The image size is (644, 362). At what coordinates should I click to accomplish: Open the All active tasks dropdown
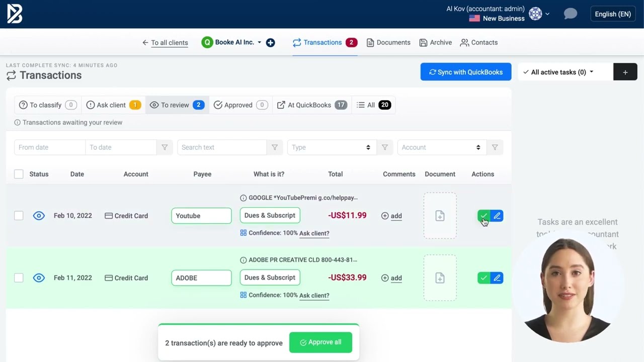pos(566,72)
